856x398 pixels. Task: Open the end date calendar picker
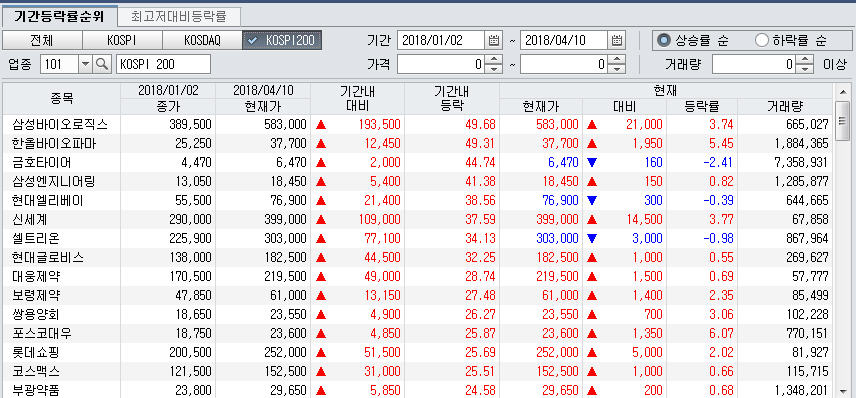[616, 40]
